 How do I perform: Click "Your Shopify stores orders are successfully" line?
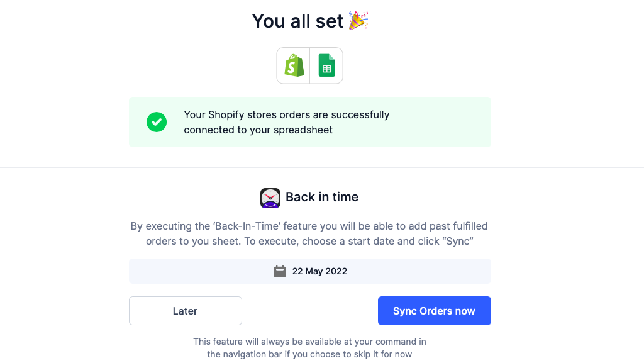click(x=287, y=114)
